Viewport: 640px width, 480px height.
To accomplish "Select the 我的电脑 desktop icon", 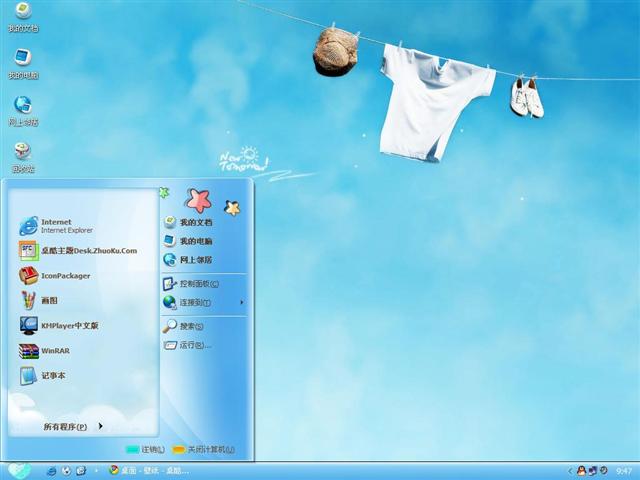I will pos(23,64).
